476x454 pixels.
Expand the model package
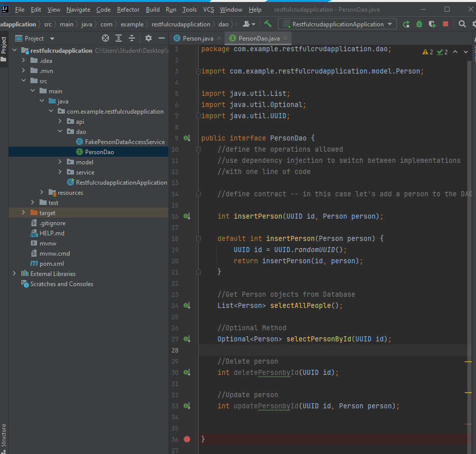coord(60,162)
